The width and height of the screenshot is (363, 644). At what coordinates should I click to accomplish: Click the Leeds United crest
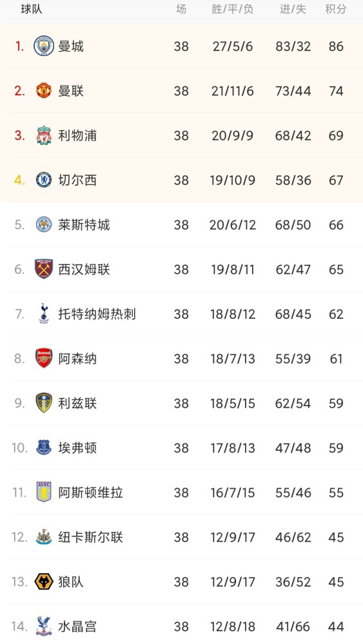click(44, 403)
